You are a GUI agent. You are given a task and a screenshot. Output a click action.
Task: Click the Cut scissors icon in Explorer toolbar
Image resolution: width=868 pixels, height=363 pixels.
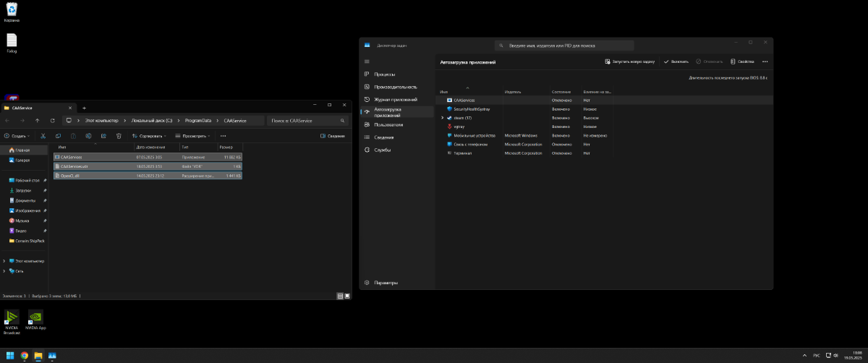[x=43, y=135]
